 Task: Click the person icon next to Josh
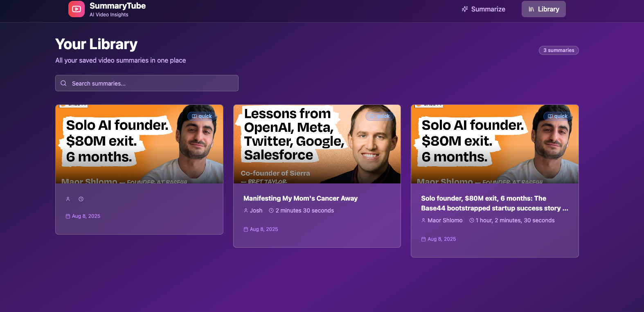click(x=246, y=210)
